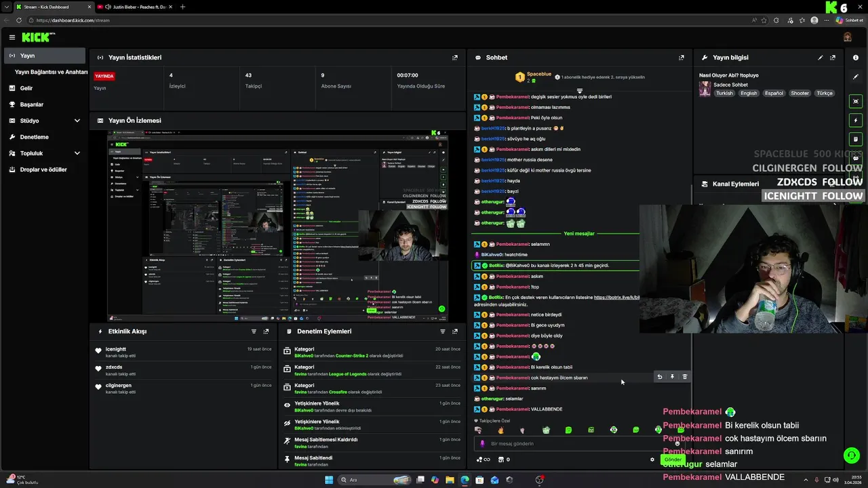
Task: Expand the Topluluk sidebar section
Action: tap(77, 153)
